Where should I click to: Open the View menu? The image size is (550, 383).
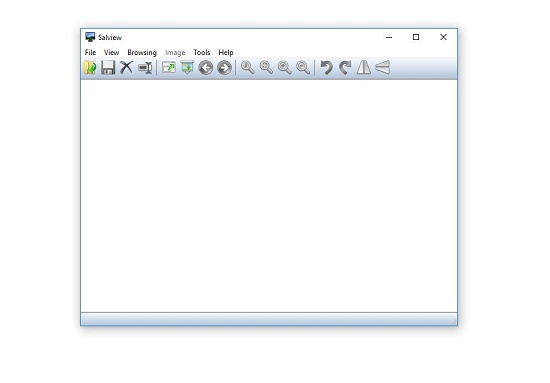(x=112, y=53)
